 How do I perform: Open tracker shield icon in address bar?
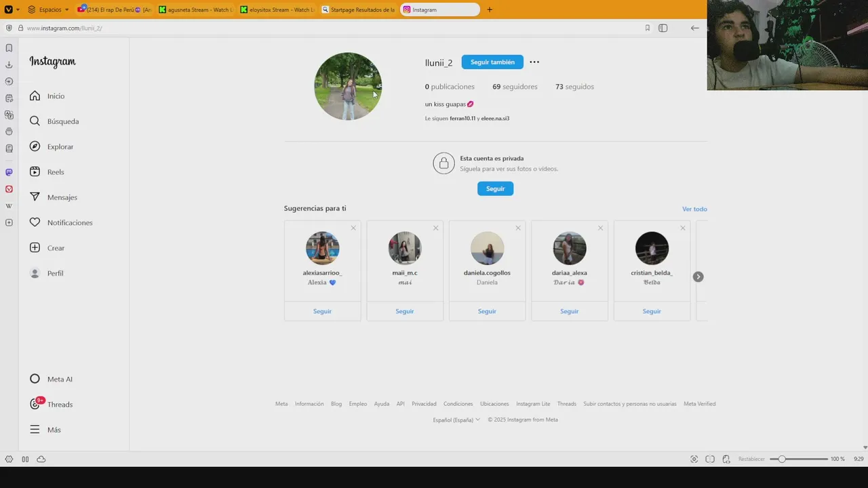click(x=9, y=28)
